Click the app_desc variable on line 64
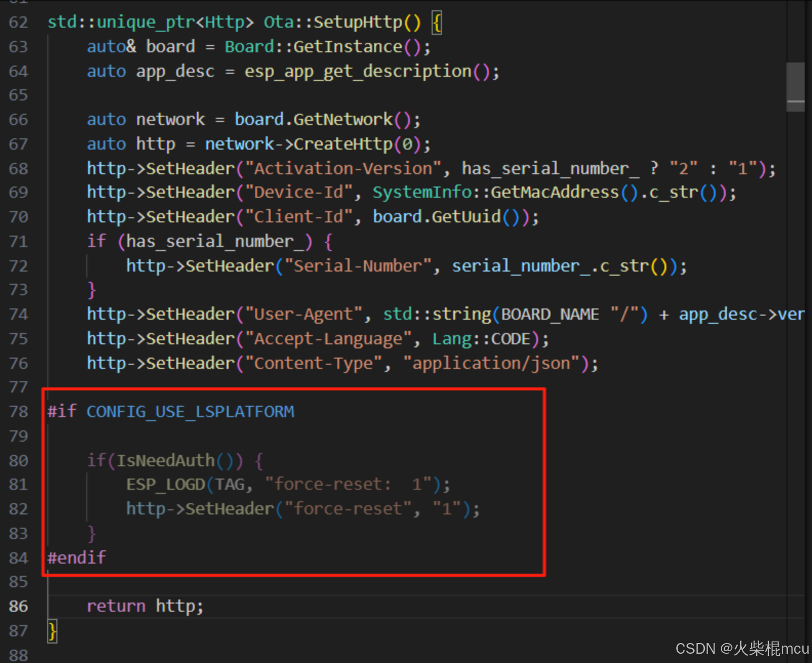The height and width of the screenshot is (663, 812). coord(175,72)
